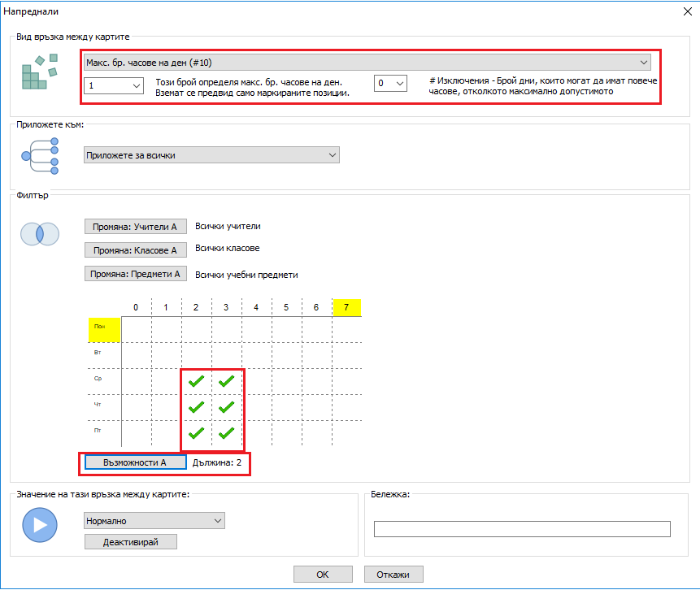Screen dimensions: 700x590
Task: Click the filter Venn diagram icon
Action: click(x=39, y=234)
